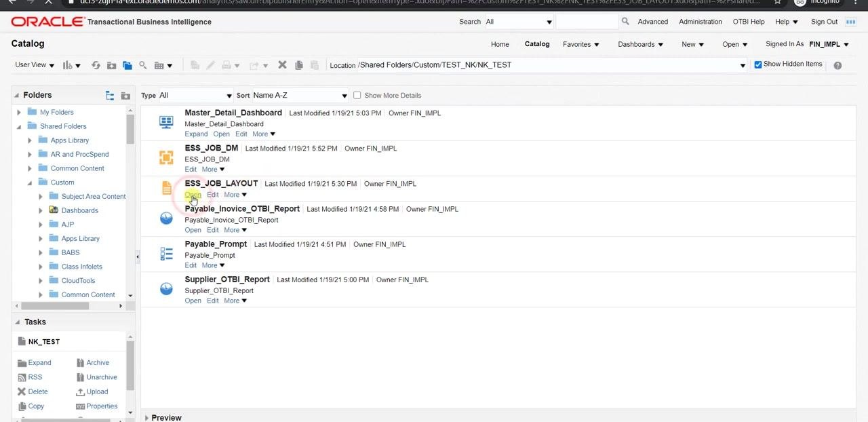Open the Favorites menu

coord(581,44)
